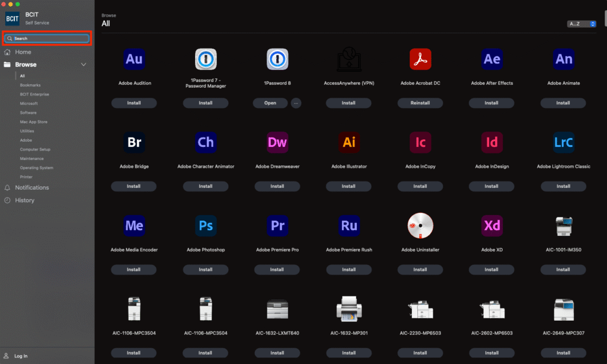This screenshot has width=607, height=364.
Task: Click the BCIT logo in the sidebar
Action: pos(12,18)
